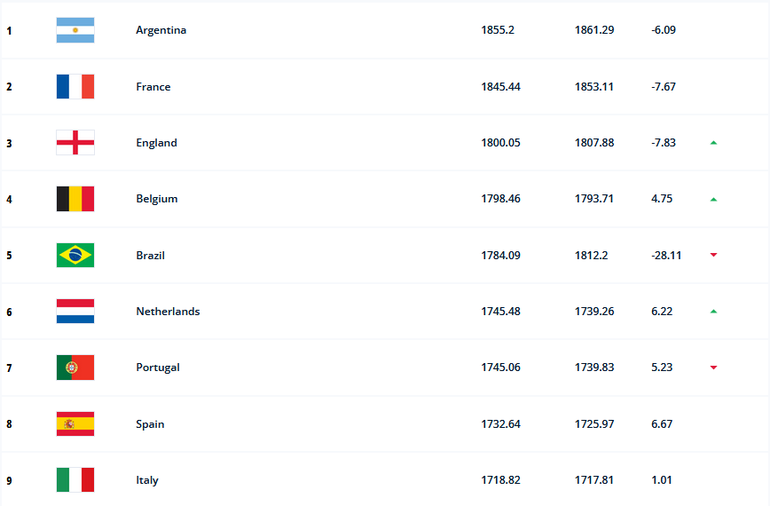Click England's green up arrow indicator
Image resolution: width=770 pixels, height=506 pixels.
pyautogui.click(x=713, y=143)
